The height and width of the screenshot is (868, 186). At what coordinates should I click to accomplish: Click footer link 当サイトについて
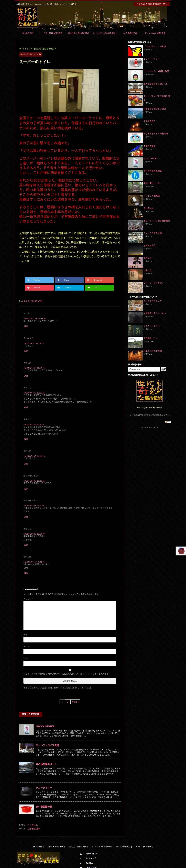(93, 854)
